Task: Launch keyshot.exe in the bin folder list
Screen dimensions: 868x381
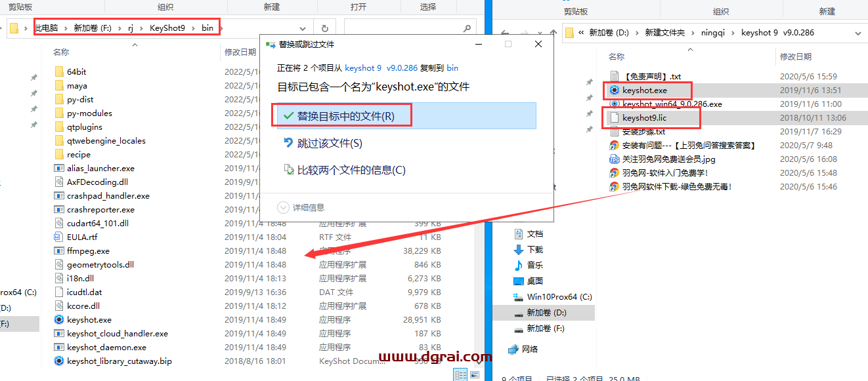Action: coord(87,319)
